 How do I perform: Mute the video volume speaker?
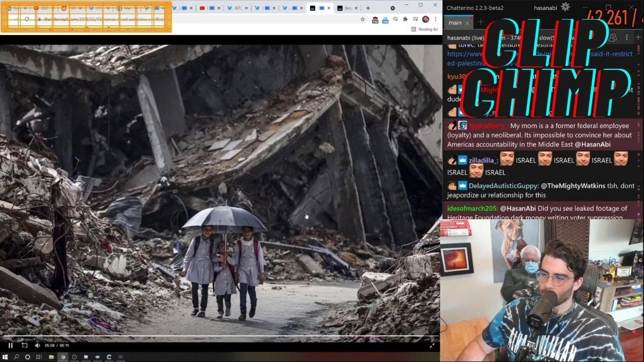(x=37, y=345)
